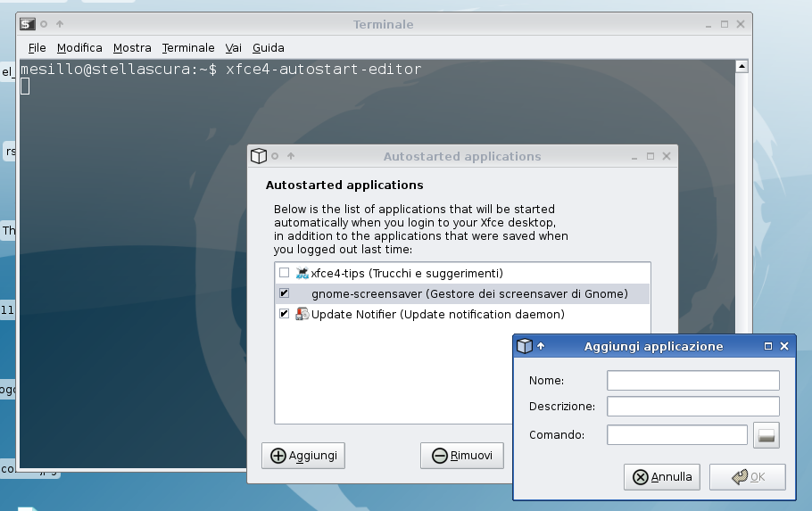Screen dimensions: 812x511
Task: Open the Guida menu in Terminale
Action: click(269, 47)
